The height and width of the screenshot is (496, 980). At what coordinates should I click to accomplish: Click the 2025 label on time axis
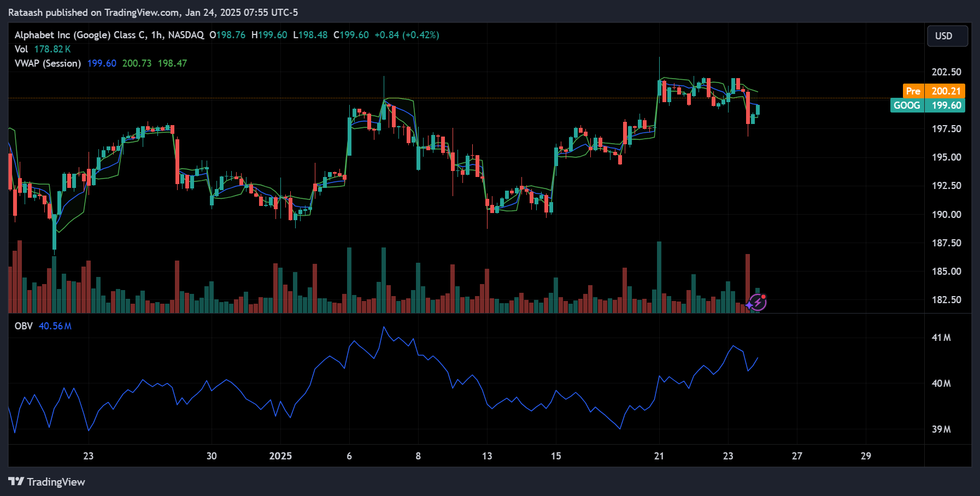tap(280, 456)
